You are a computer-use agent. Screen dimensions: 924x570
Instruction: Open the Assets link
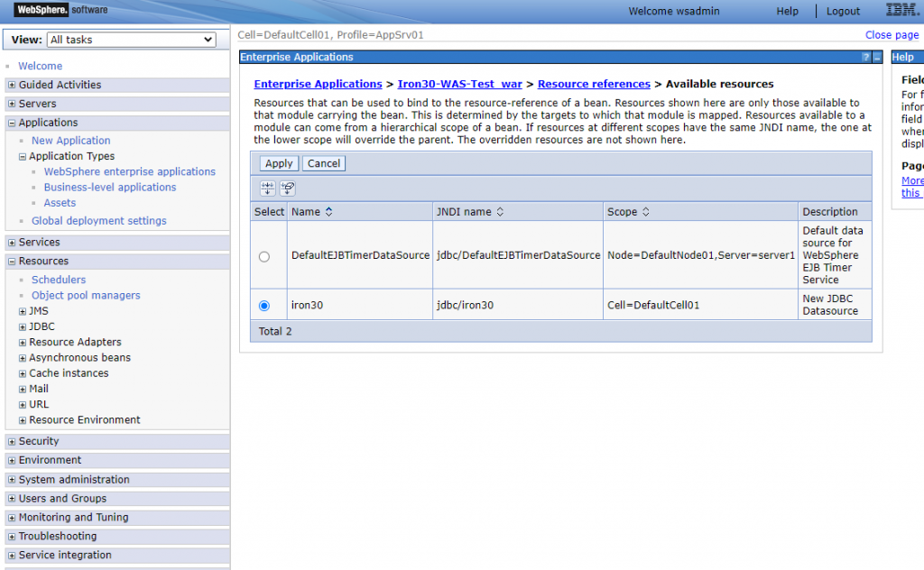click(60, 203)
